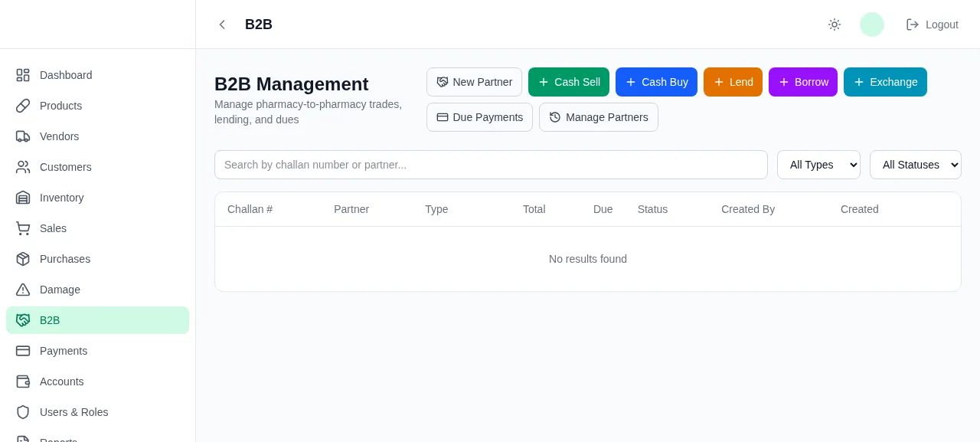Create a Cash Sell transaction
Viewport: 980px width, 442px height.
(569, 82)
